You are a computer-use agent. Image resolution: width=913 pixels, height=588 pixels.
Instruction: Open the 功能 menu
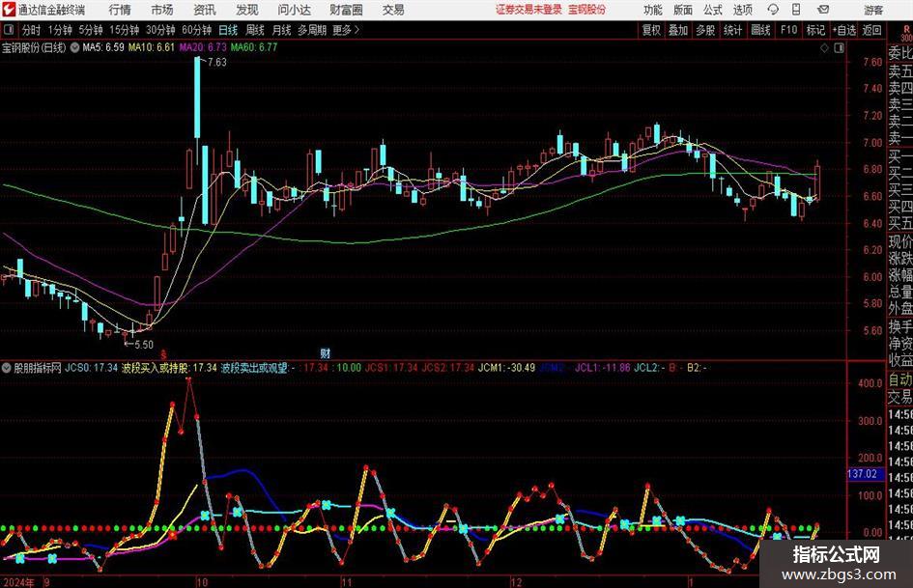click(x=653, y=10)
